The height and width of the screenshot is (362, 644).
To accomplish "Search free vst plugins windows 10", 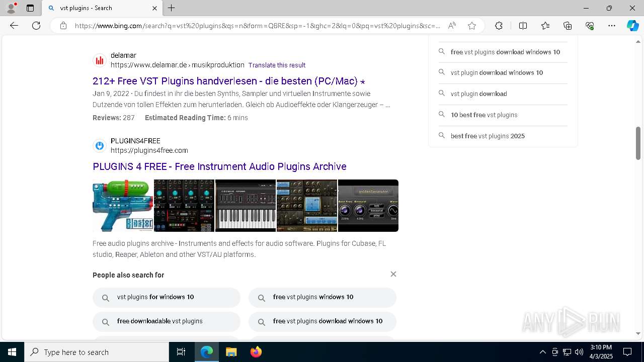I will pos(323,298).
